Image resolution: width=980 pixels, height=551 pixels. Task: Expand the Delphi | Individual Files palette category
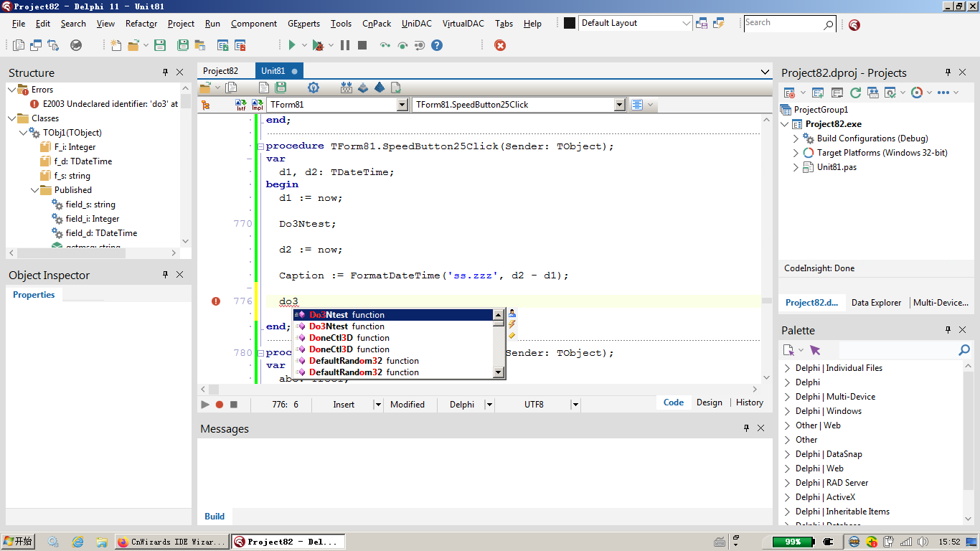[787, 368]
